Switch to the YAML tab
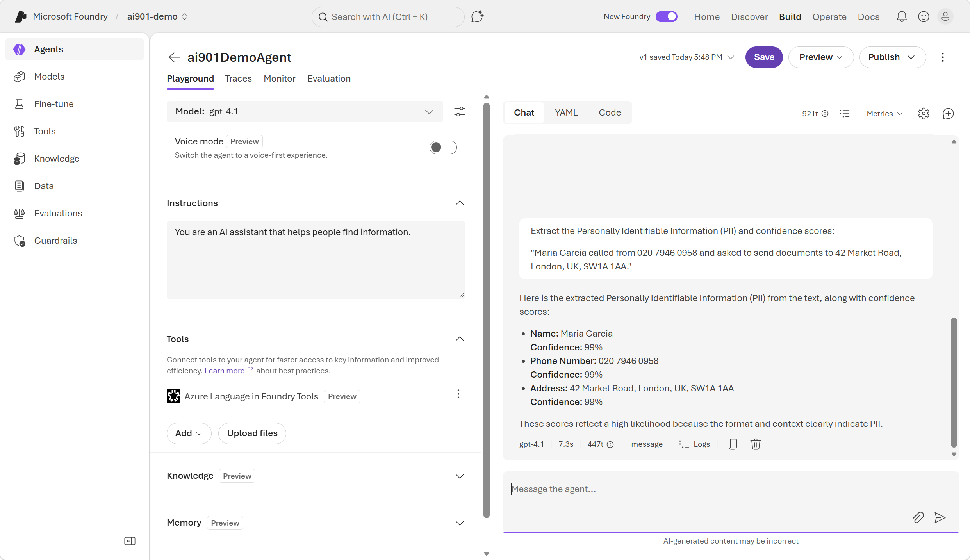Screen dimensions: 970x560 [x=566, y=112]
